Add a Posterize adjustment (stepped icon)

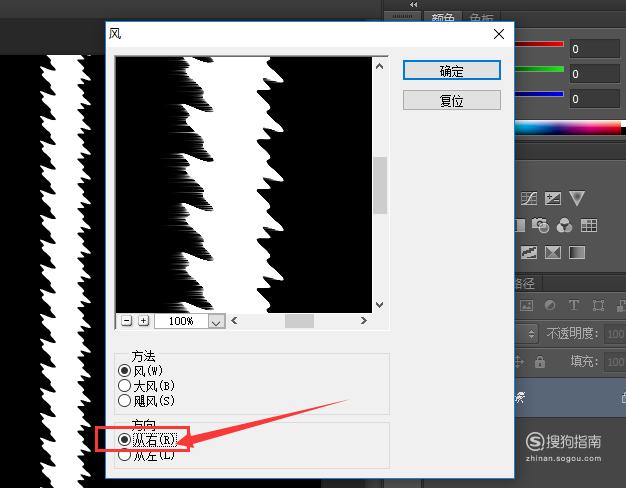pyautogui.click(x=529, y=252)
